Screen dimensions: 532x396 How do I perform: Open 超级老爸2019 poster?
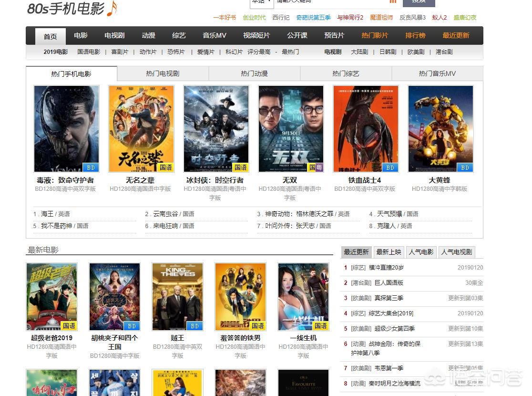point(51,296)
